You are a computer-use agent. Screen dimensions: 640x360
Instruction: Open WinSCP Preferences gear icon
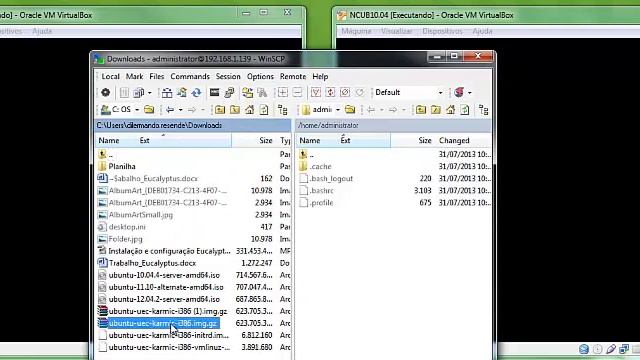point(105,93)
